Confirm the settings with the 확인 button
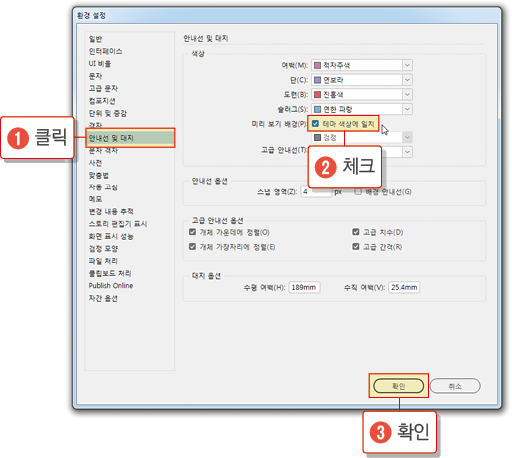The height and width of the screenshot is (458, 512). click(399, 386)
